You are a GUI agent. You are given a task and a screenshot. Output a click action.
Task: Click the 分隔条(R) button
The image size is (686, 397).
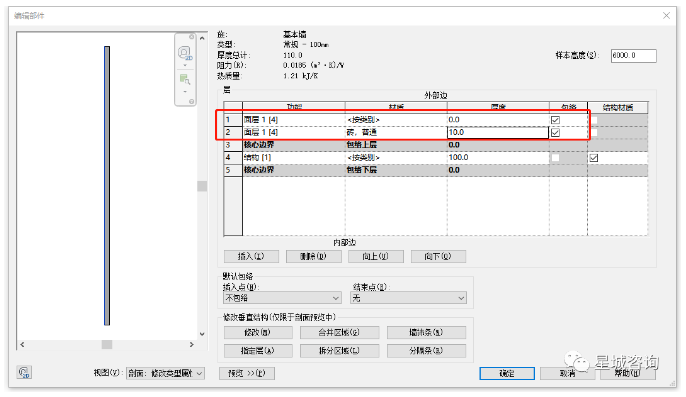(x=427, y=351)
